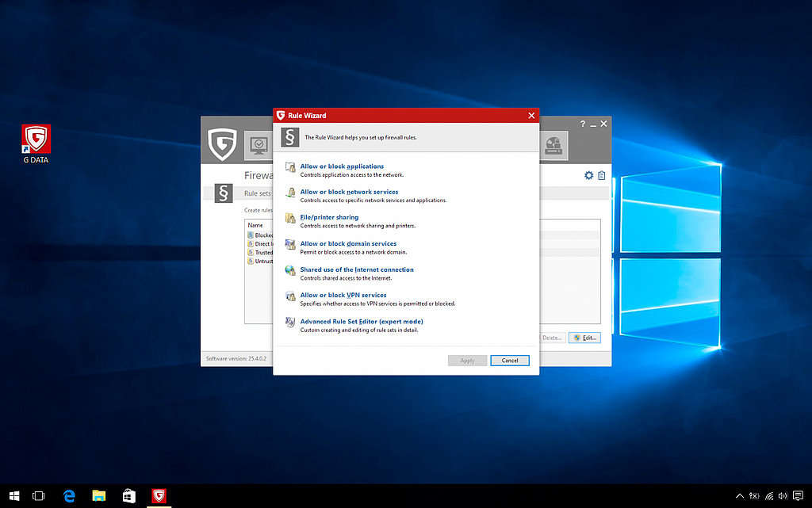Click the File/printer sharing folder icon
812x508 pixels.
pos(290,219)
